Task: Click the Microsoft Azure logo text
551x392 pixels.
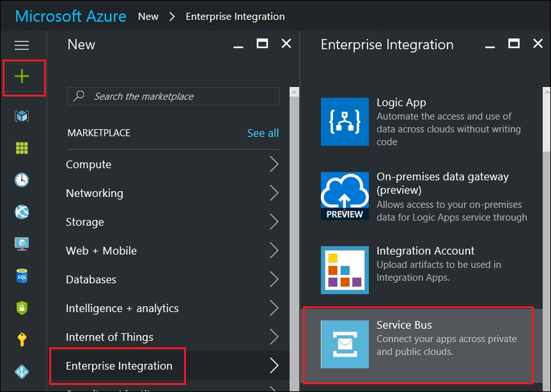Action: click(x=70, y=17)
